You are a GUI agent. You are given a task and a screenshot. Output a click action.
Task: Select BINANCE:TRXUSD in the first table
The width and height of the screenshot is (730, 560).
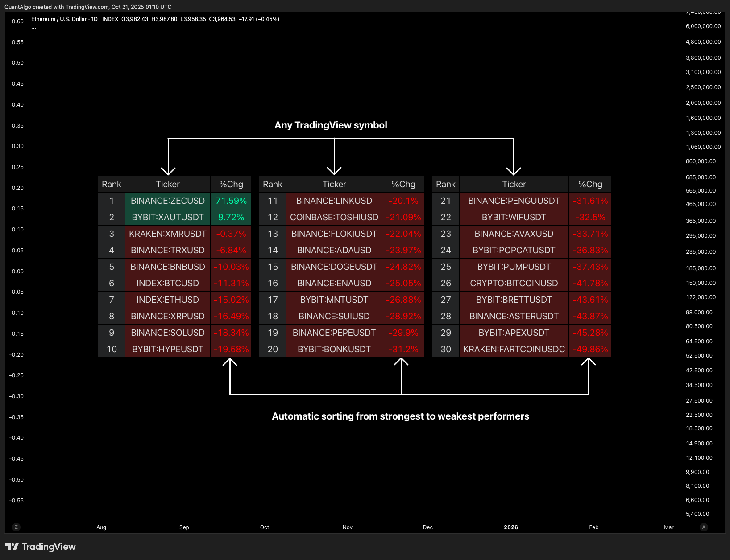point(168,250)
